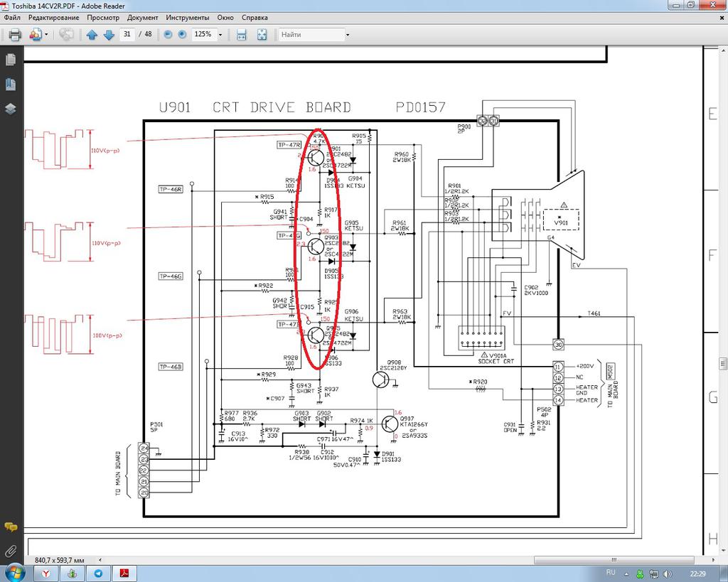728x582 pixels.
Task: Expand the collaboration tool dropdown arrow
Action: pos(46,35)
